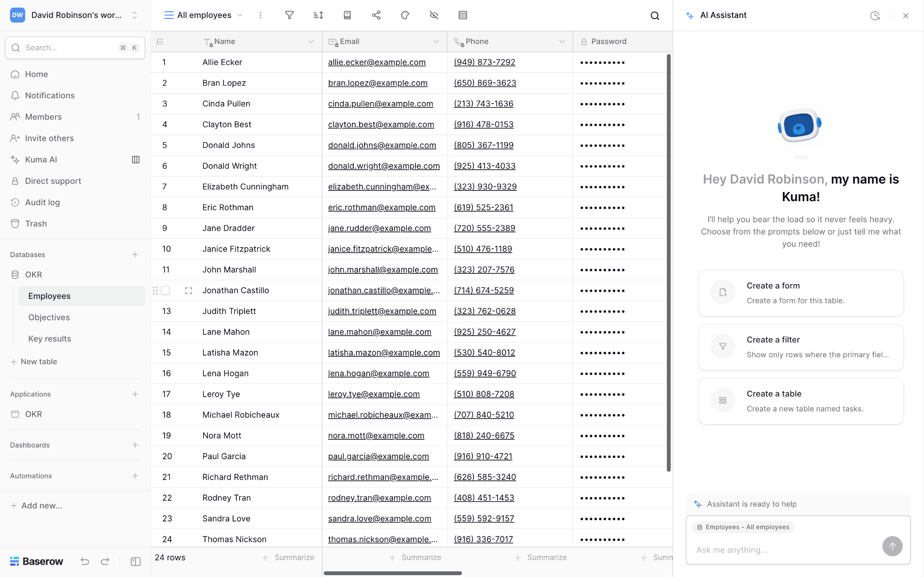Expand Jonathan Castillo row

pyautogui.click(x=189, y=291)
